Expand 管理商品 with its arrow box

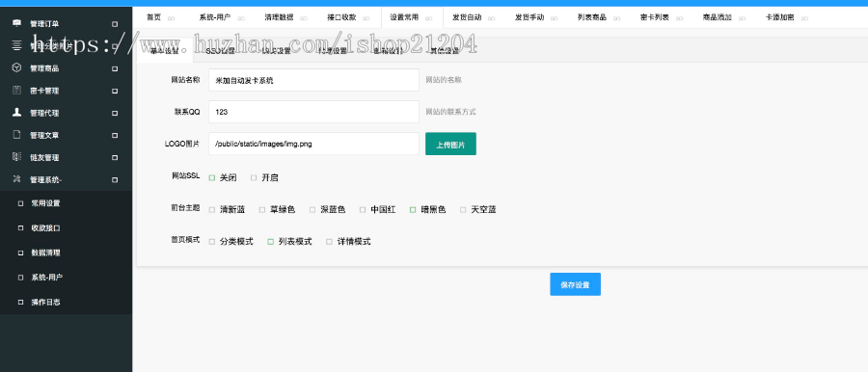click(x=115, y=68)
